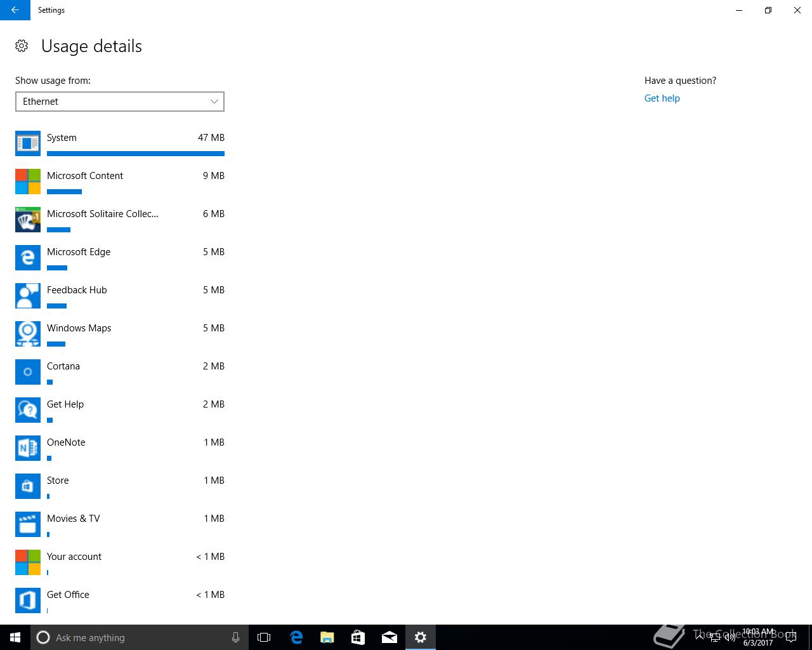Click the Cortana search box
Image resolution: width=812 pixels, height=650 pixels.
click(139, 637)
